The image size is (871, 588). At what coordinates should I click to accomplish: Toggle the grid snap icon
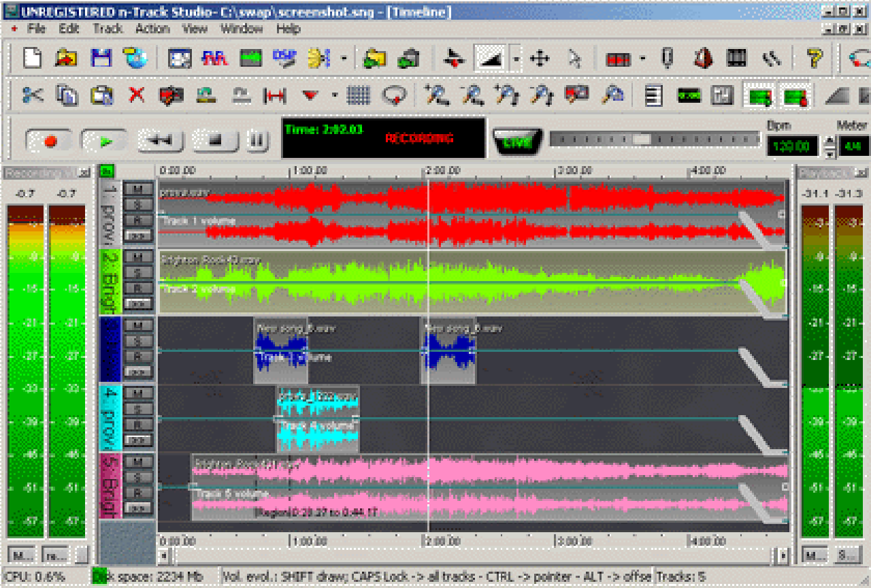358,95
